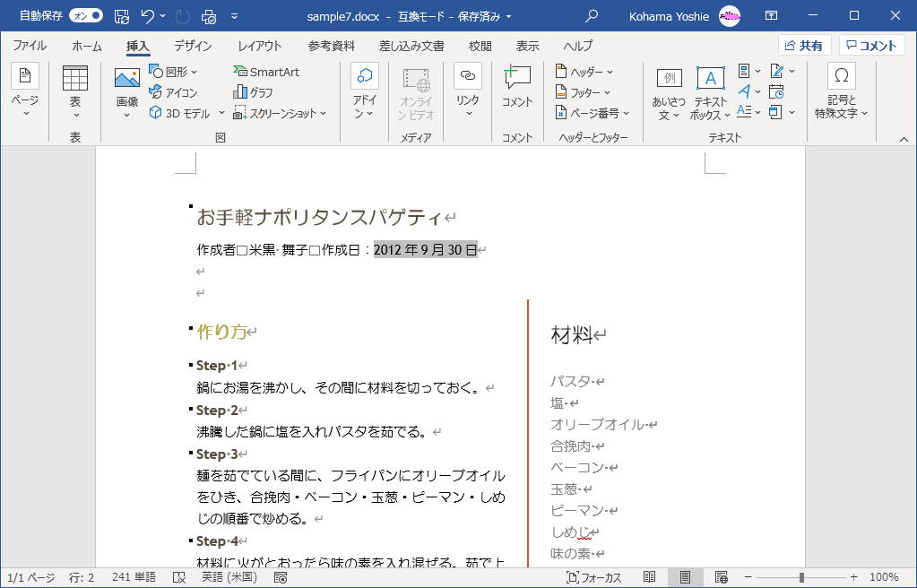
Task: Toggle the 自動保存 autosave switch
Action: (85, 16)
